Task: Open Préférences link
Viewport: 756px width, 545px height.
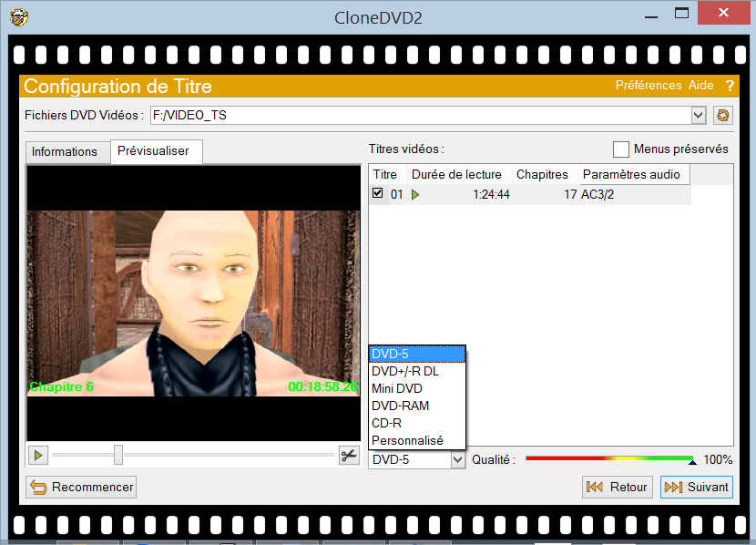Action: pos(649,86)
